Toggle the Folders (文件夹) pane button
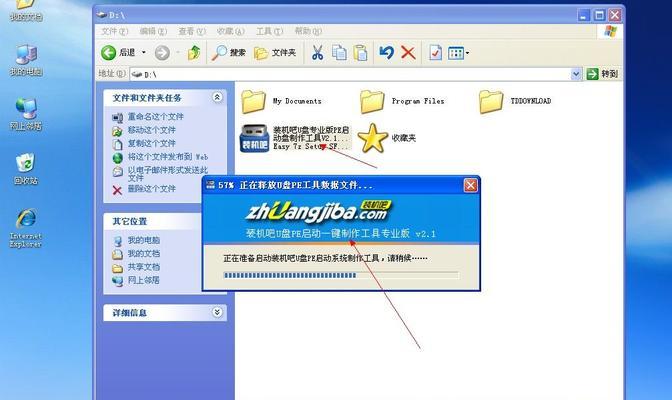Image resolution: width=672 pixels, height=400 pixels. (x=275, y=53)
